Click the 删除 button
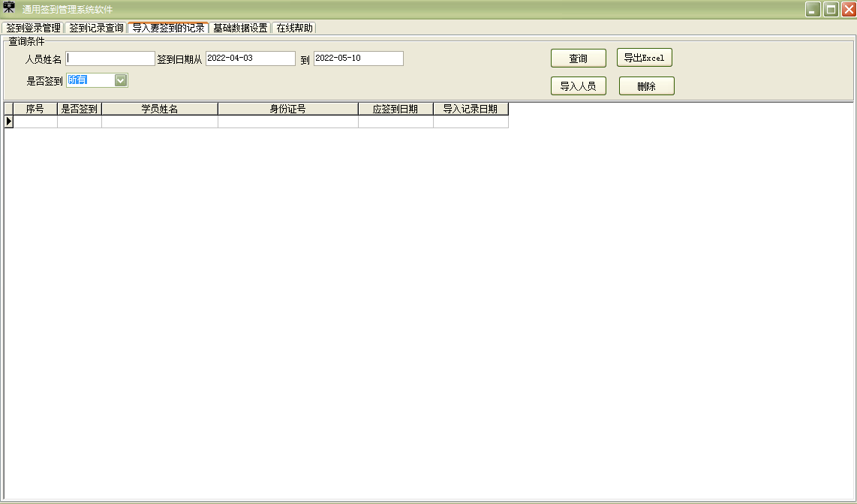This screenshot has height=504, width=857. coord(647,85)
